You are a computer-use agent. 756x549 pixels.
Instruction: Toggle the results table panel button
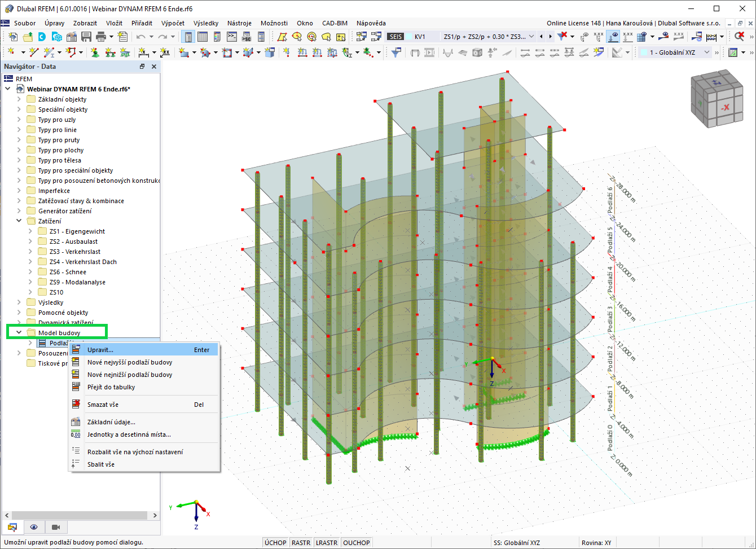217,37
